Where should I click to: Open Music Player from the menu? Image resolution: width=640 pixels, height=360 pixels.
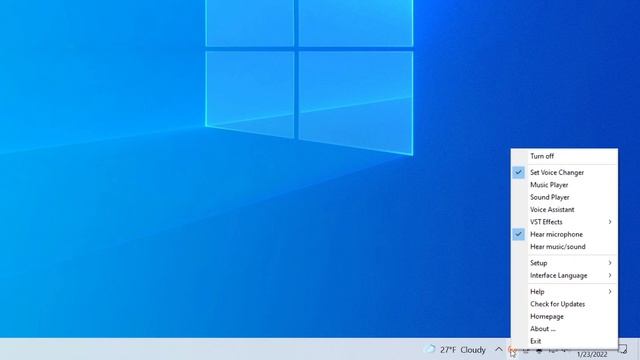point(564,185)
